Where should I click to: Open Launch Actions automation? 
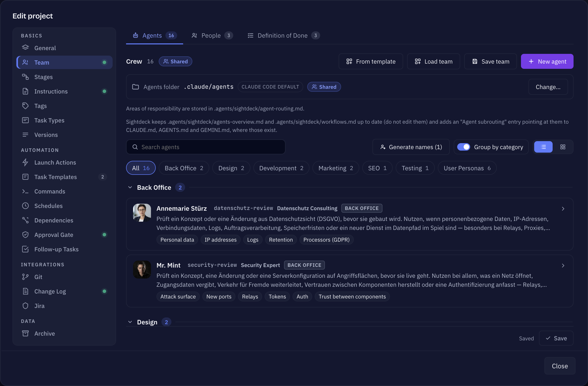point(64,162)
